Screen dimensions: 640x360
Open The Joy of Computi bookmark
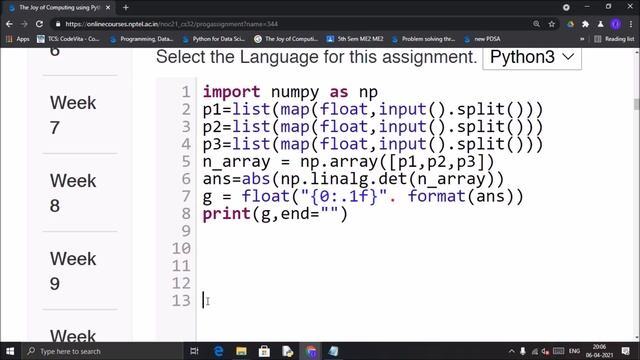(x=286, y=39)
